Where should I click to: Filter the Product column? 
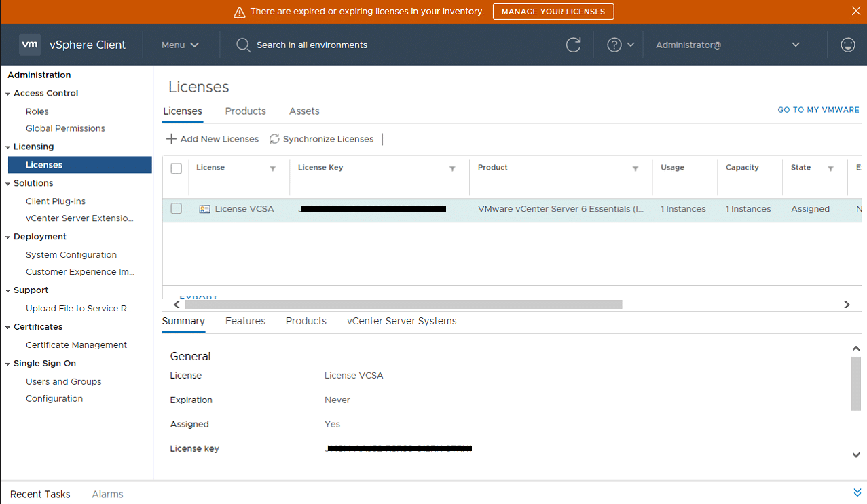point(635,168)
